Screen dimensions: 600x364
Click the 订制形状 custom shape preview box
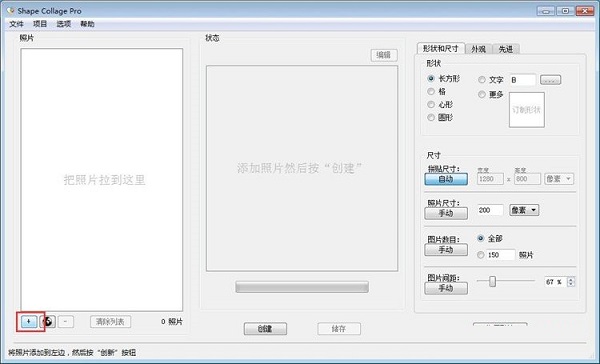coord(527,110)
